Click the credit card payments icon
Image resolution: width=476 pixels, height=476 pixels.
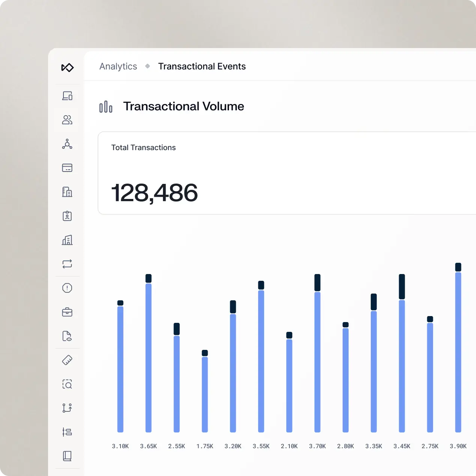pyautogui.click(x=67, y=168)
